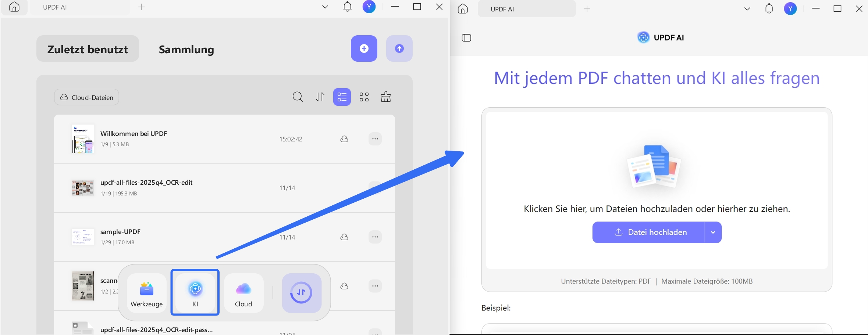Viewport: 868px width, 335px height.
Task: Toggle the sidebar panel in the UPDF AI window
Action: coord(466,37)
